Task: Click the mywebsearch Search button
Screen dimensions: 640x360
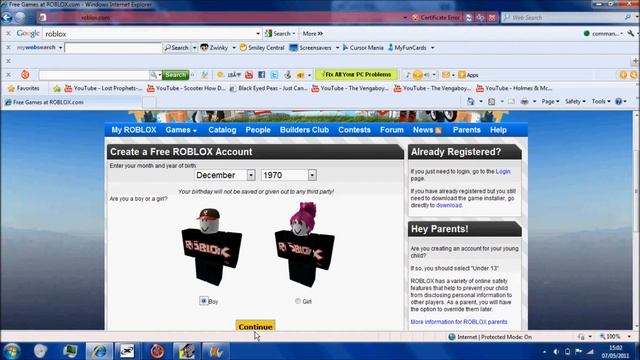Action: [x=177, y=48]
